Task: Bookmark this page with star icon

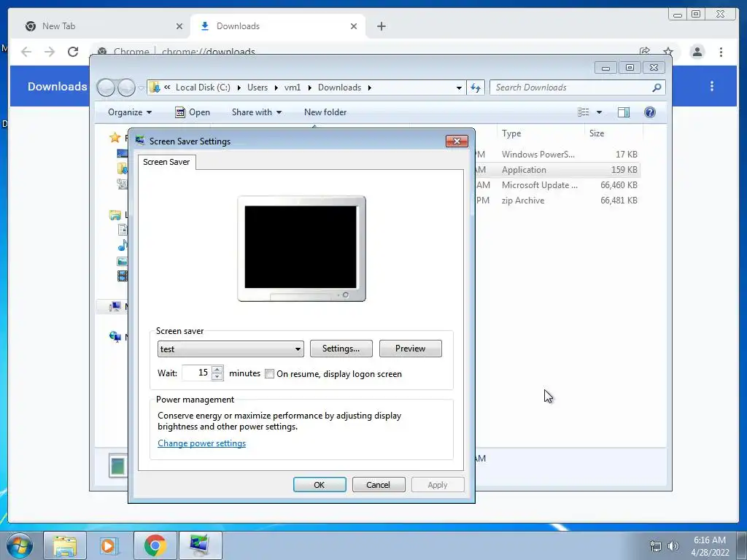Action: [668, 52]
